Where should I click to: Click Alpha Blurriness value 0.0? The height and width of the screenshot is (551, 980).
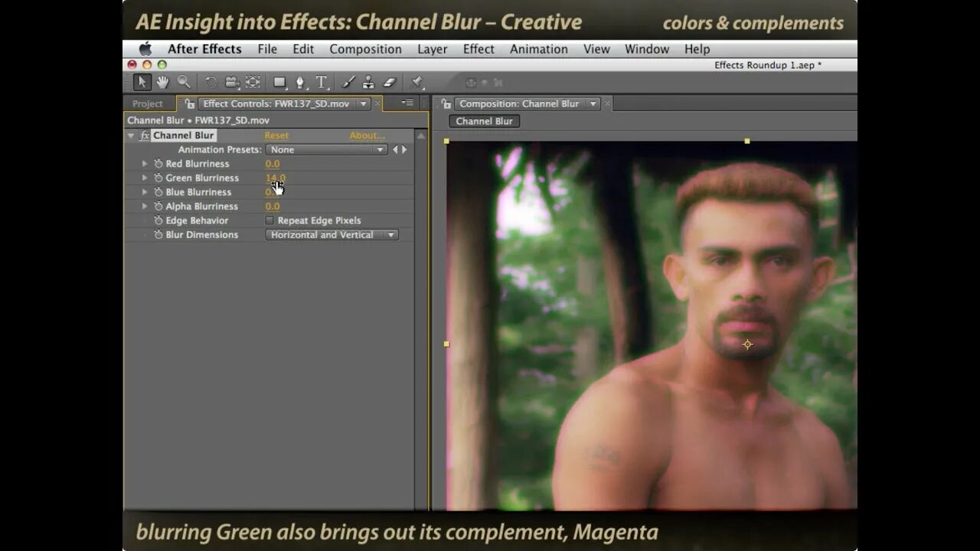(x=273, y=207)
